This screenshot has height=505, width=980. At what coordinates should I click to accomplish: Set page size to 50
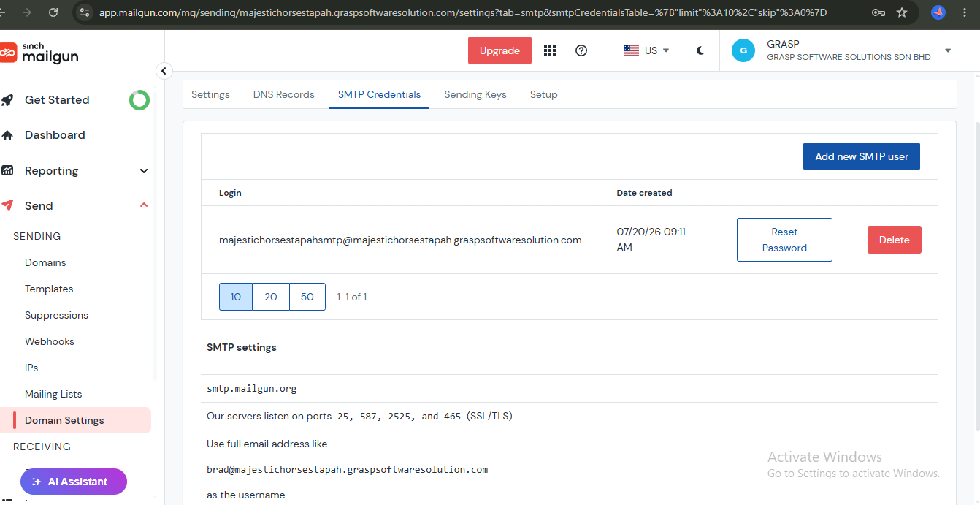click(x=307, y=297)
